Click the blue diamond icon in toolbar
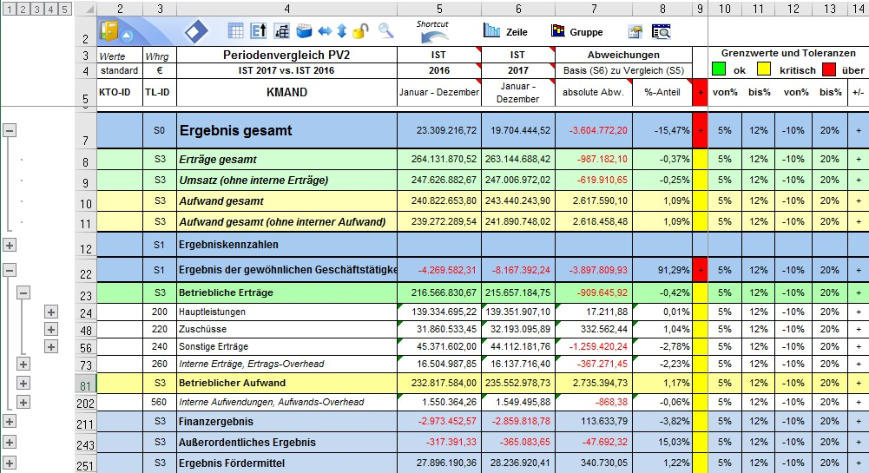This screenshot has width=869, height=473. (x=196, y=32)
